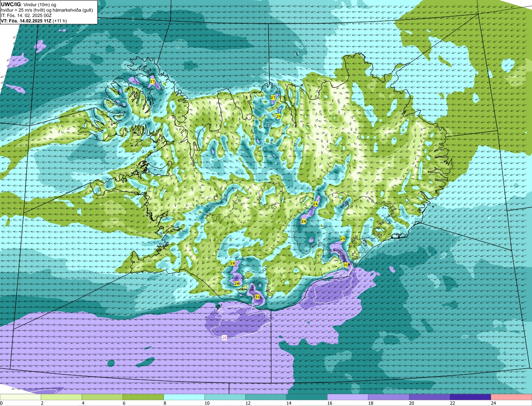This screenshot has height=406, width=532.
Task: Select the 18–20 m/s purple legend swatch
Action: 389,397
